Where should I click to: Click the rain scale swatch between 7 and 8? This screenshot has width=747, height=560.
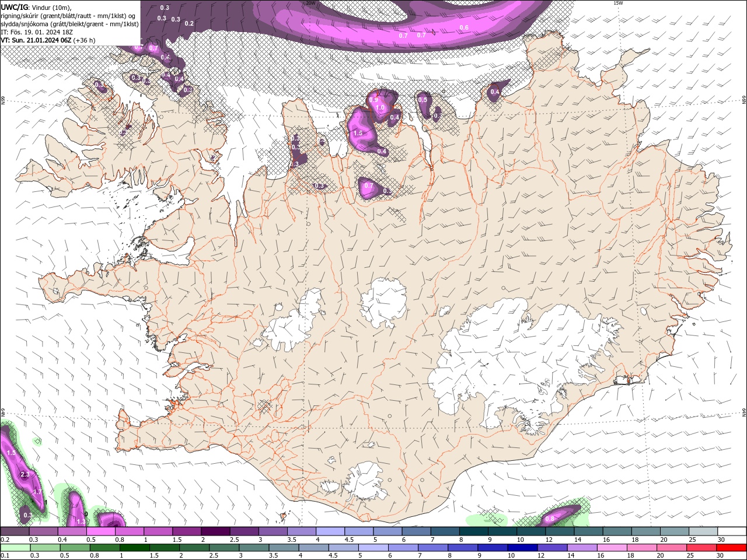click(x=433, y=548)
